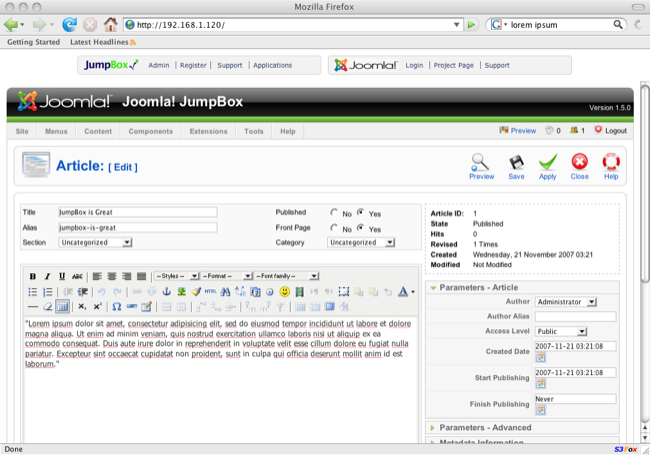Viewport: 650px width, 455px height.
Task: Insert special character Omega symbol
Action: tap(116, 307)
